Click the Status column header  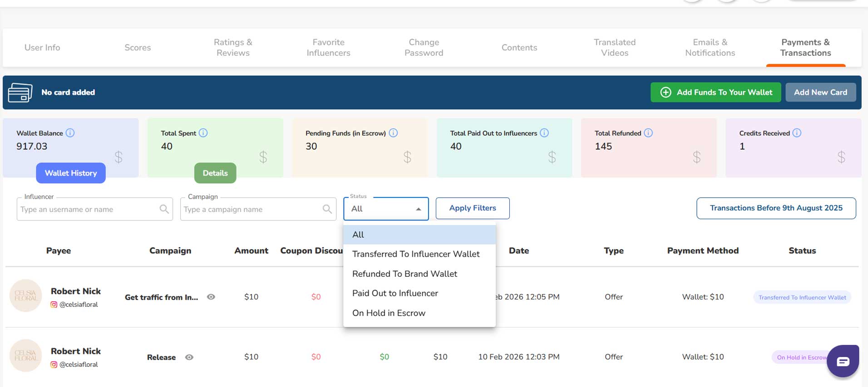[802, 250]
